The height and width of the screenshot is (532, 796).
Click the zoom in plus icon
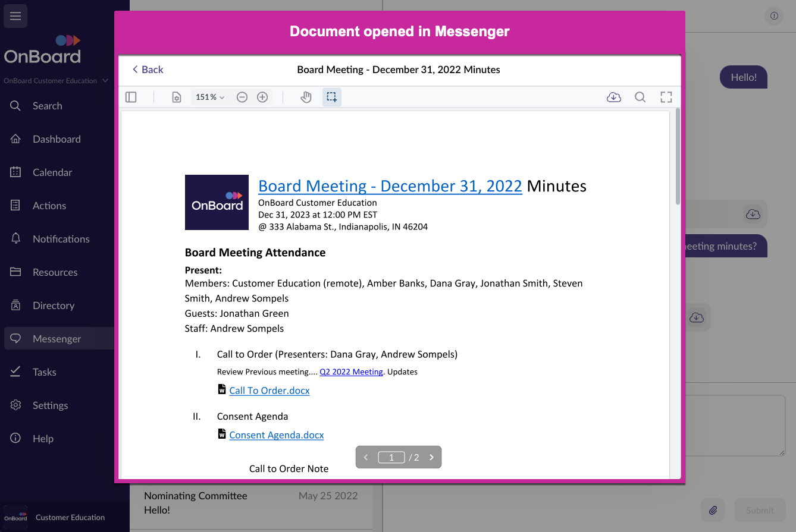pyautogui.click(x=262, y=97)
